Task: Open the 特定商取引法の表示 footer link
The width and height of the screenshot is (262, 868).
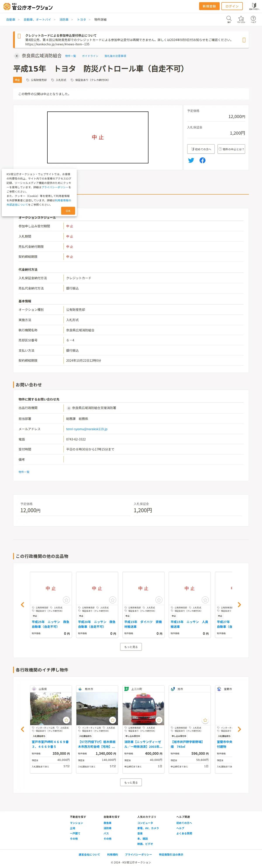Action: coord(171,854)
